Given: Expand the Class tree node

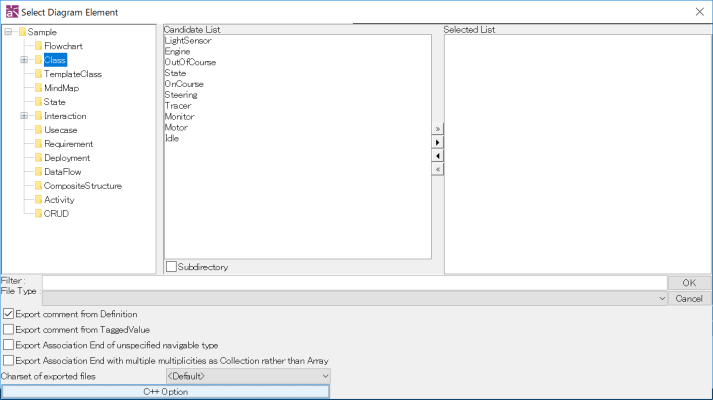Looking at the screenshot, I should [23, 60].
